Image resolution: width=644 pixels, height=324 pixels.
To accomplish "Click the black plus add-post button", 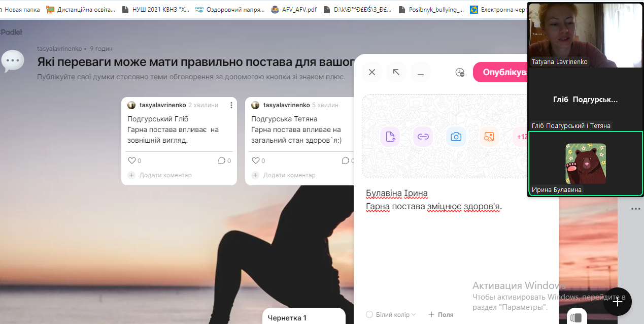I will pos(617,302).
